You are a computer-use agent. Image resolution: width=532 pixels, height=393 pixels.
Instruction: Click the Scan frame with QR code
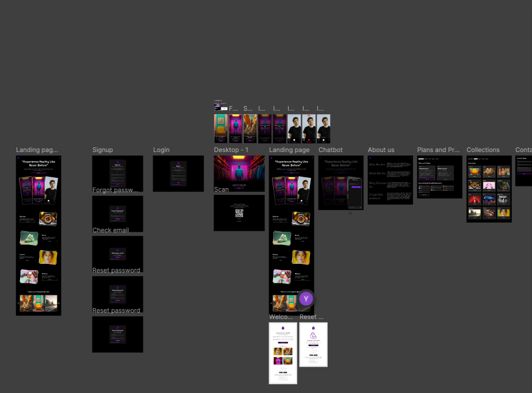(239, 213)
